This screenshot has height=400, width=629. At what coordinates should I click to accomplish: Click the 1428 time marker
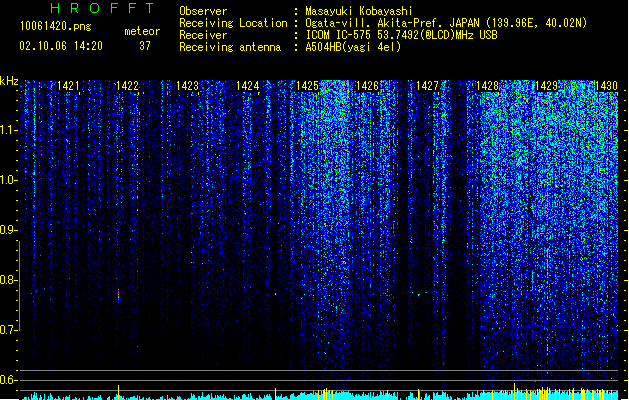coord(487,86)
